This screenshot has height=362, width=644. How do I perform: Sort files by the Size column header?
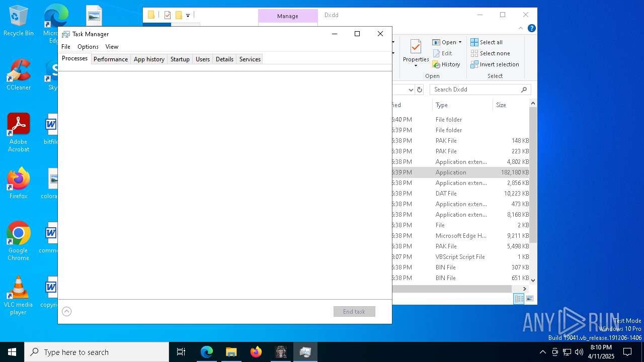511,105
